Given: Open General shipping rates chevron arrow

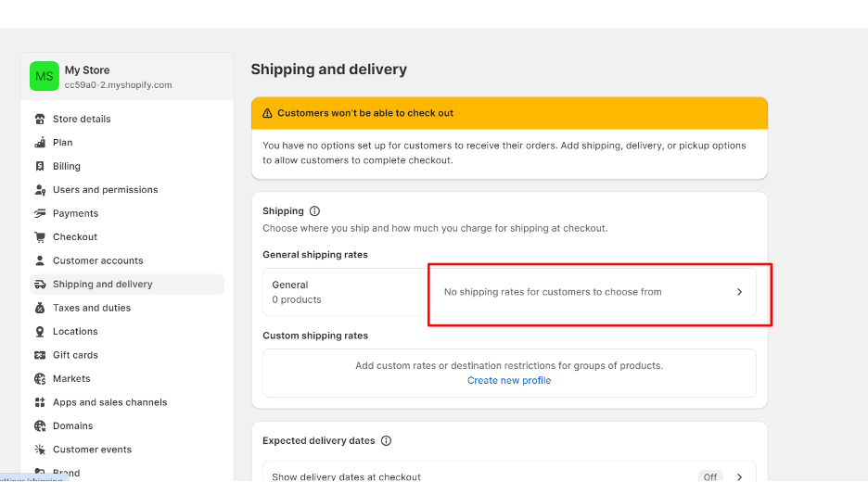Looking at the screenshot, I should (740, 292).
